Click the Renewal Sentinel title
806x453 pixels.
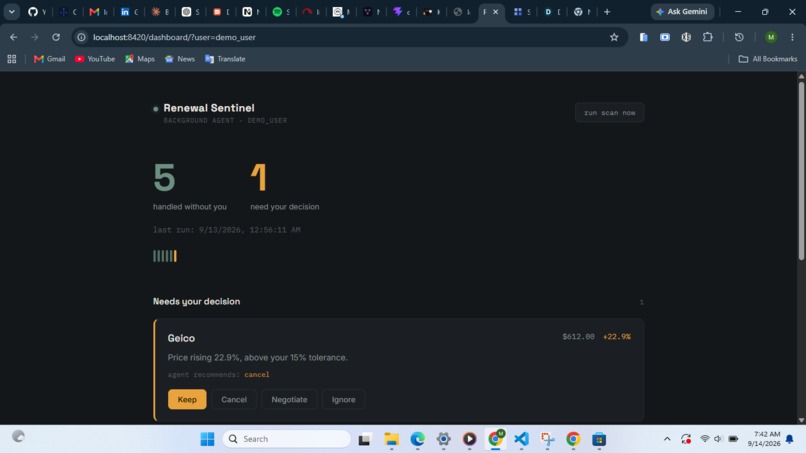[x=209, y=108]
